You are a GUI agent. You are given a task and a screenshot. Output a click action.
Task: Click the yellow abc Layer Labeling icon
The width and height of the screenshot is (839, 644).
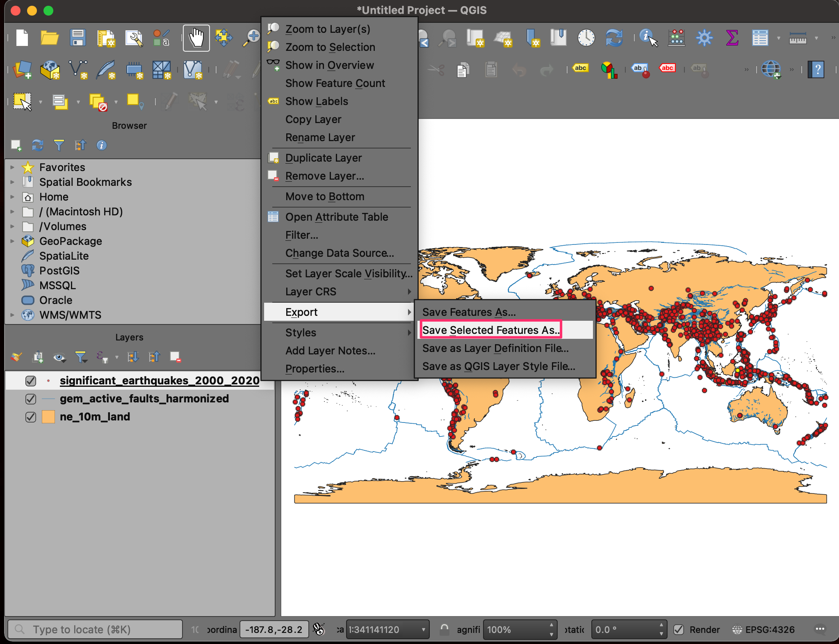(x=581, y=68)
